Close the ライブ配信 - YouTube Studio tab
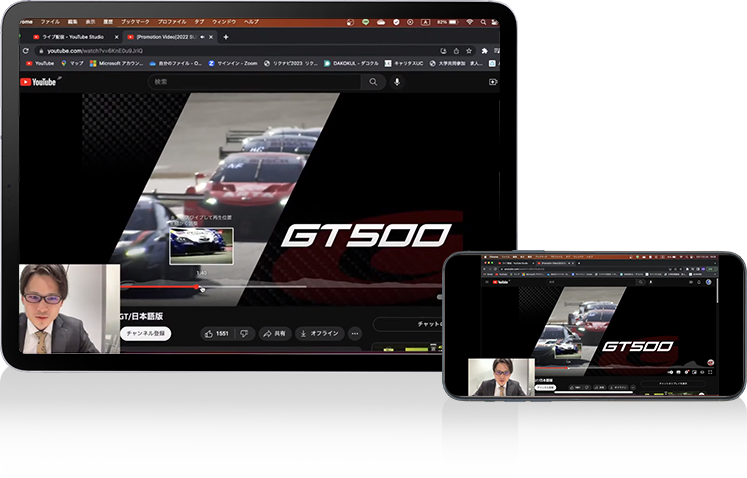The width and height of the screenshot is (747, 478). (116, 37)
